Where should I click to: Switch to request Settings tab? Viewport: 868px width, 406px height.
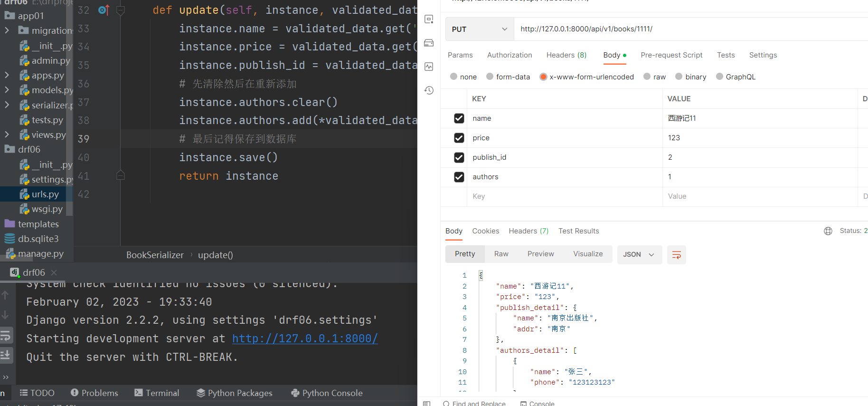(x=763, y=55)
